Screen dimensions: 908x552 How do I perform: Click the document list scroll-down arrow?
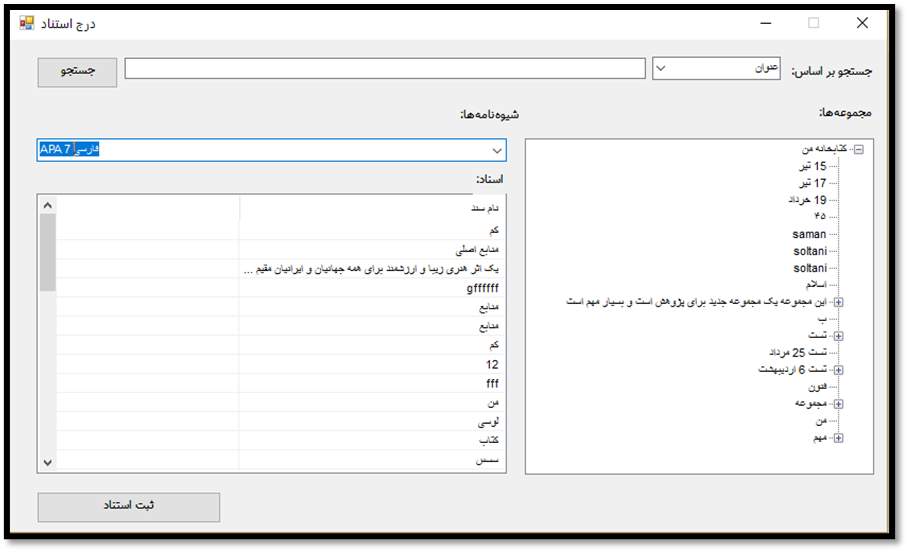[47, 463]
